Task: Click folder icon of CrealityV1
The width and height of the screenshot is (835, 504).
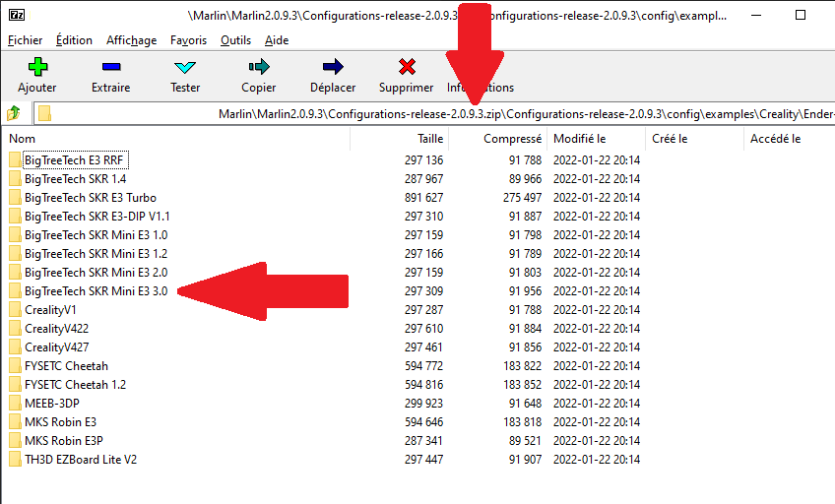Action: (16, 310)
